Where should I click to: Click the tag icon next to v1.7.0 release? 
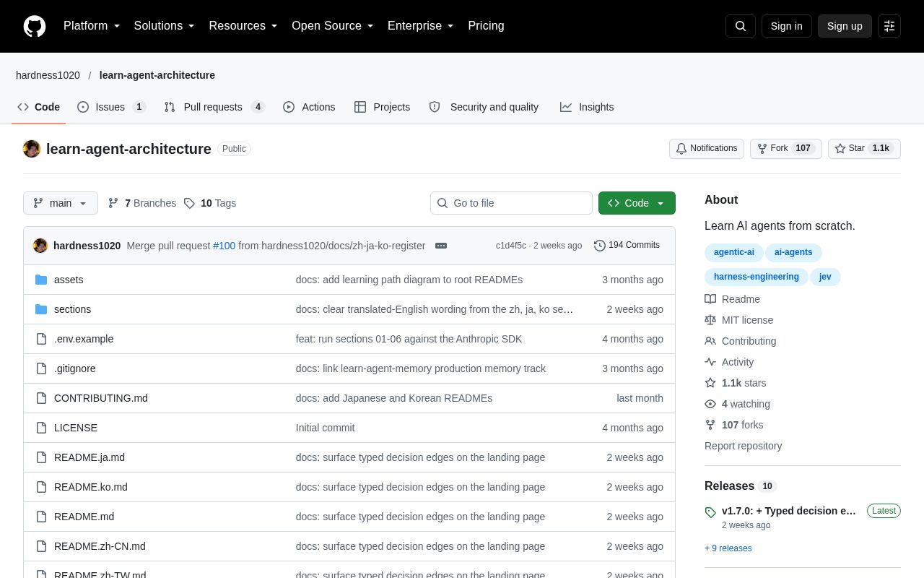(x=710, y=512)
